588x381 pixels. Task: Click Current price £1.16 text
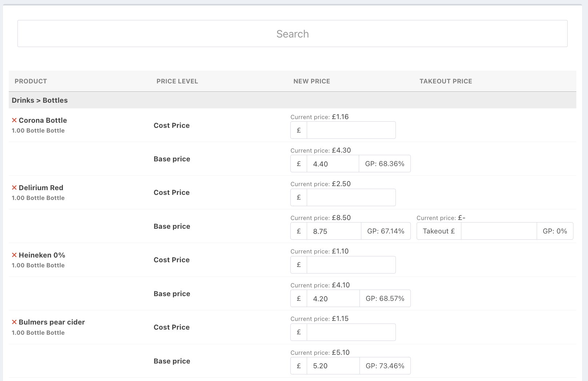point(319,117)
